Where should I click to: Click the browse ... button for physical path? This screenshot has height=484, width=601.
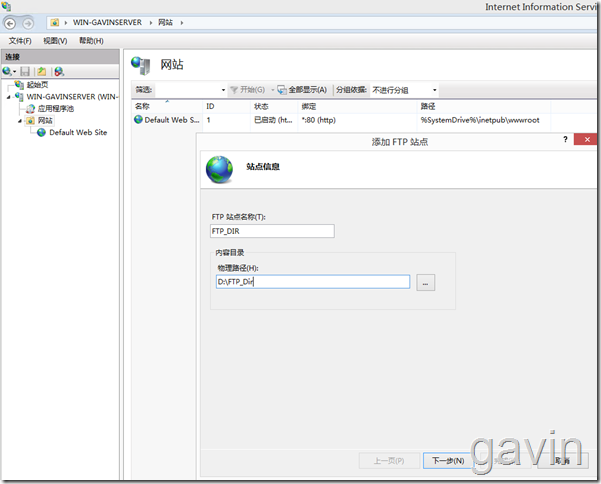(425, 283)
